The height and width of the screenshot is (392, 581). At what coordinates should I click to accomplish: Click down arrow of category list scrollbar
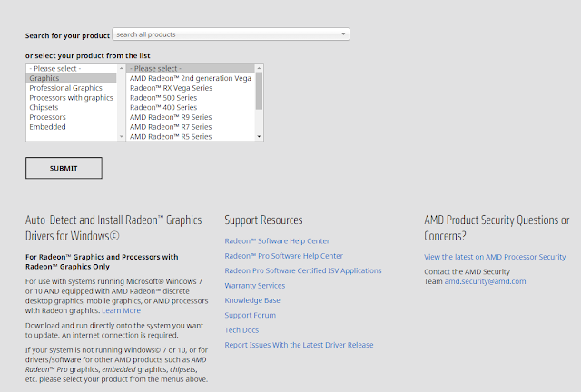[121, 136]
